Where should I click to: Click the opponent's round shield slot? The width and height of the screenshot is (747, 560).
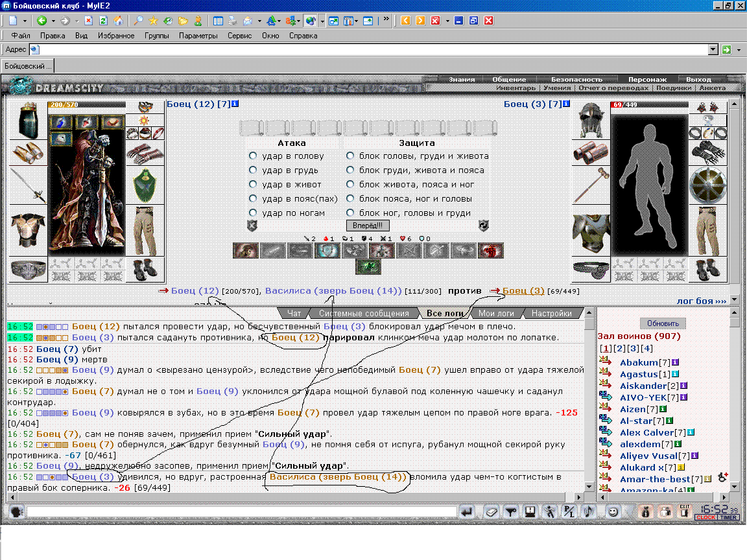click(x=708, y=185)
